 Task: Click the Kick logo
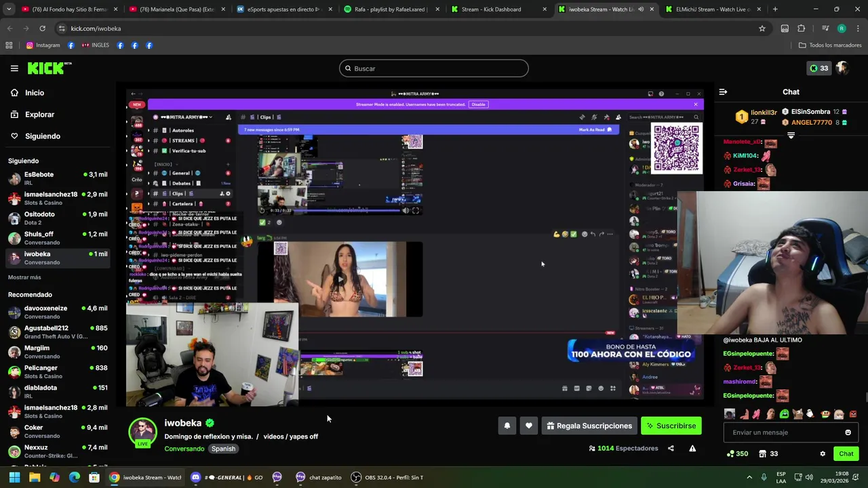click(x=49, y=68)
